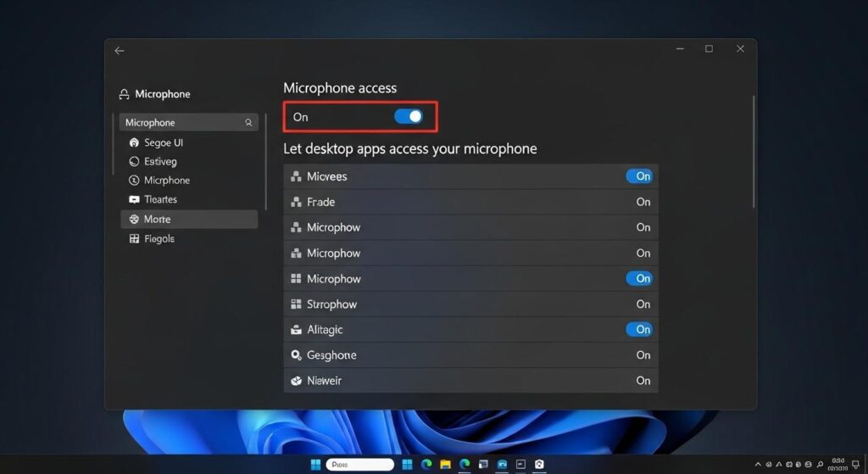Open the notification icon in the system tray

tap(856, 464)
